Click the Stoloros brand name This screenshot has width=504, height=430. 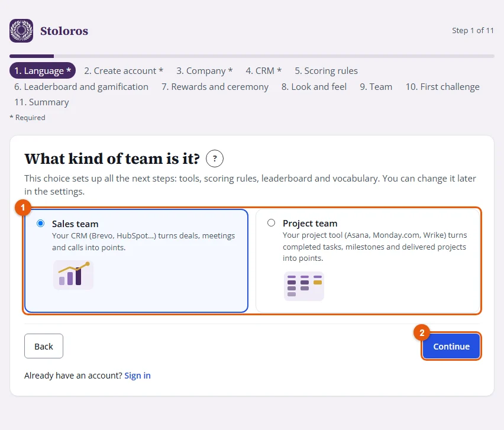(64, 31)
